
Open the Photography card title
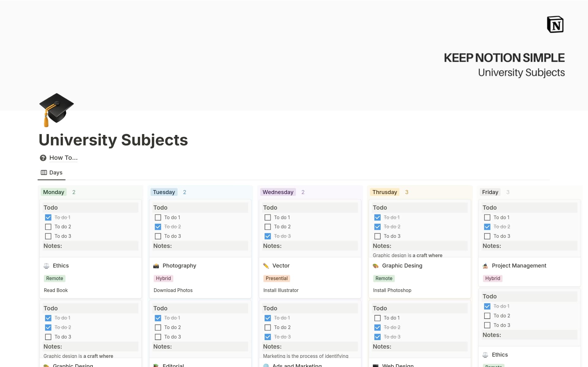point(179,265)
